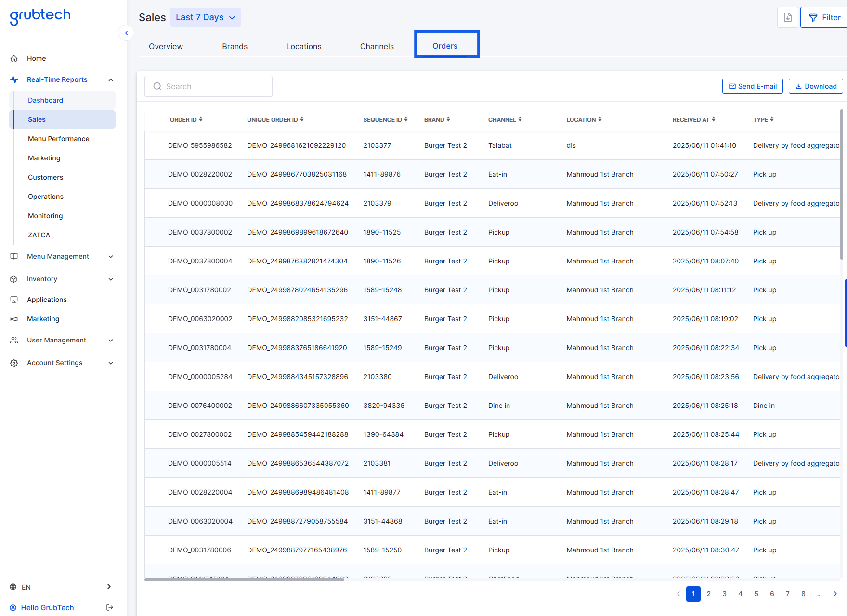Viewport: 847px width, 616px height.
Task: Open Monitoring in sidebar
Action: (x=45, y=216)
